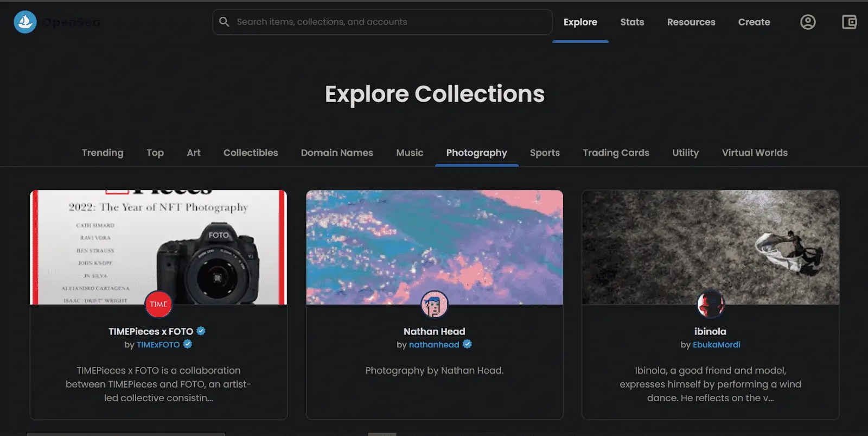Image resolution: width=868 pixels, height=436 pixels.
Task: Open the wallet icon in header
Action: pyautogui.click(x=849, y=22)
